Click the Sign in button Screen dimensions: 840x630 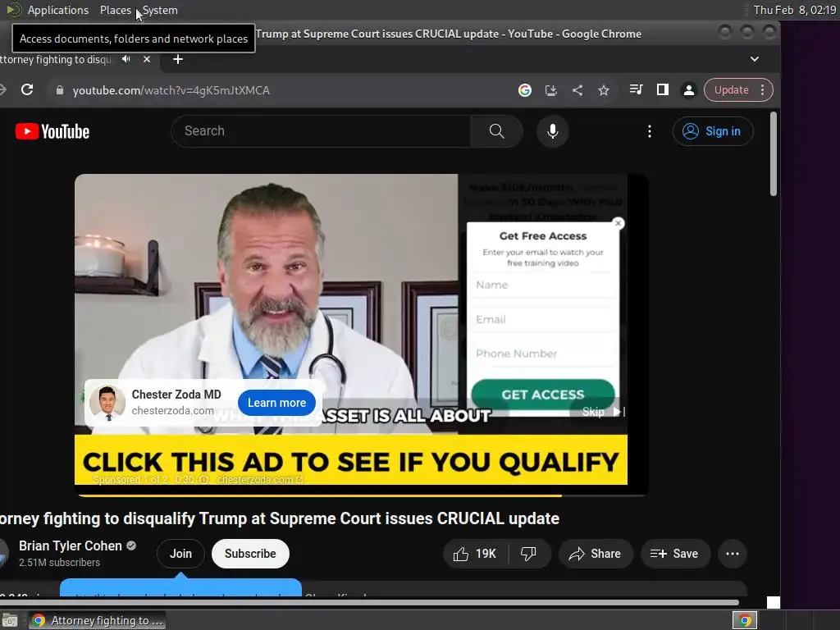(x=713, y=131)
